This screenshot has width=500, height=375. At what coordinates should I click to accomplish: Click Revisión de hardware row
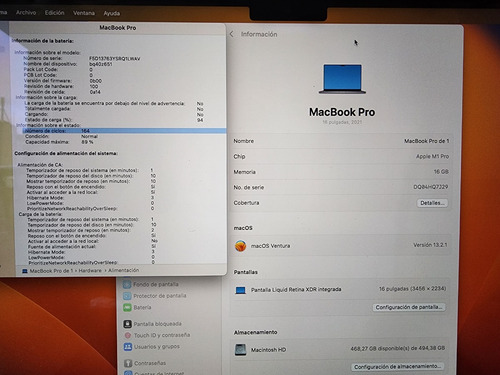(61, 86)
